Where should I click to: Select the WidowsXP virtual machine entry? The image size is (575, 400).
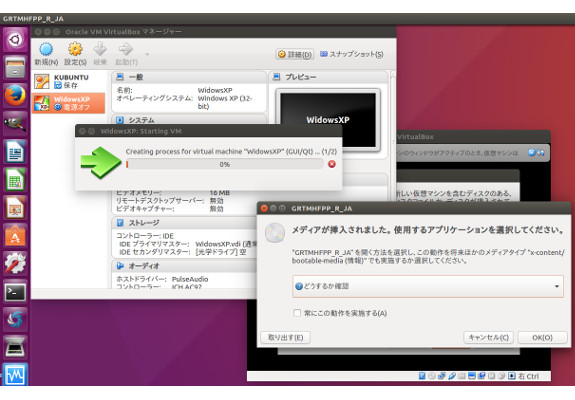[69, 103]
